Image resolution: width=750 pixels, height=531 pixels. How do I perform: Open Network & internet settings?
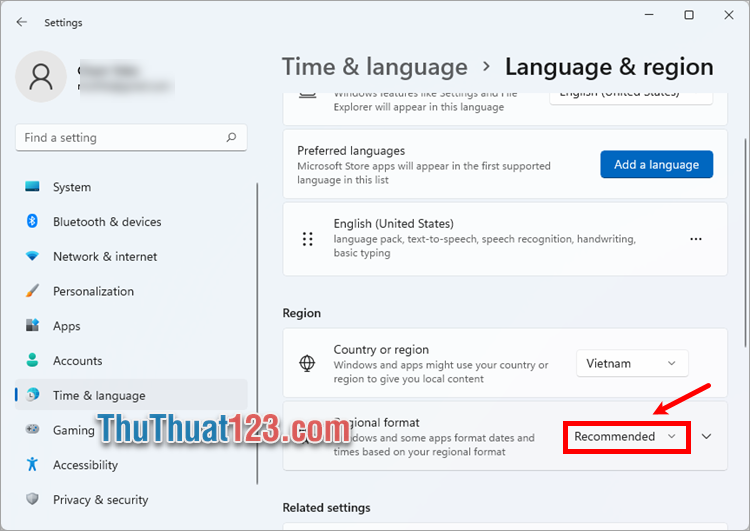pyautogui.click(x=131, y=256)
